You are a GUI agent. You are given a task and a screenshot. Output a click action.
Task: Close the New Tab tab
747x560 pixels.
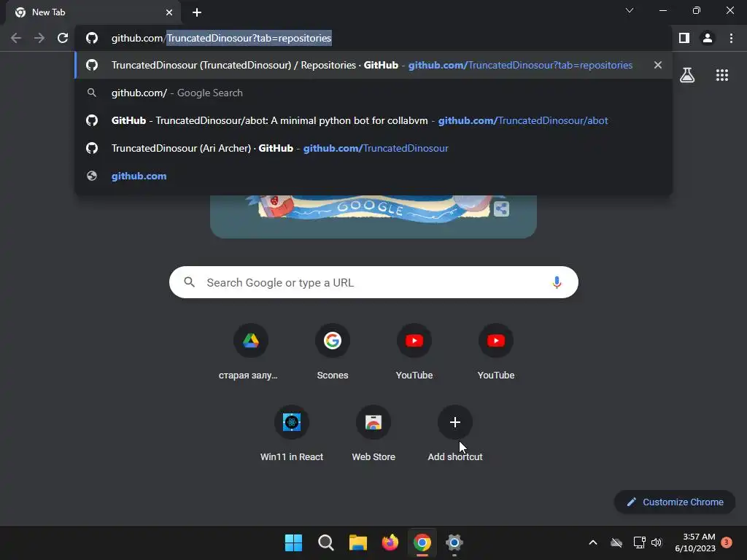[169, 12]
